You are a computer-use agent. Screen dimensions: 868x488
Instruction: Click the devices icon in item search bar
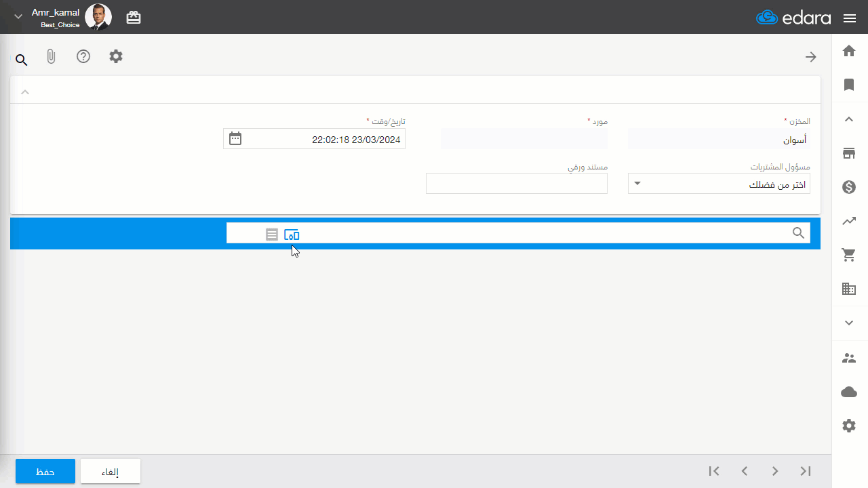292,235
